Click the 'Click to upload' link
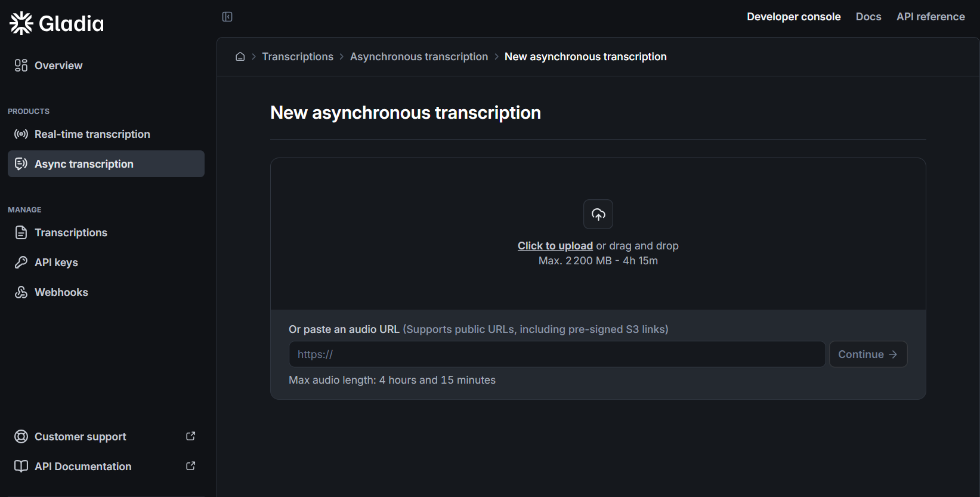Image resolution: width=980 pixels, height=497 pixels. 555,246
